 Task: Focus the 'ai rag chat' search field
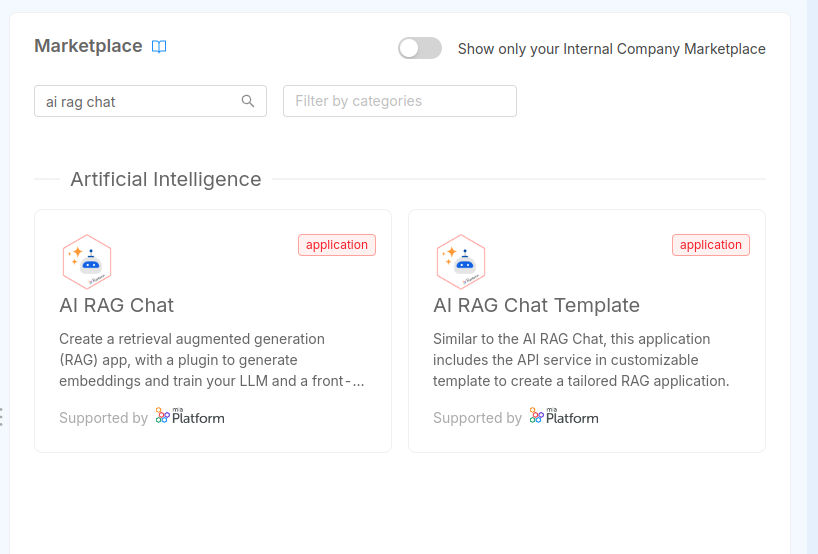click(x=150, y=101)
